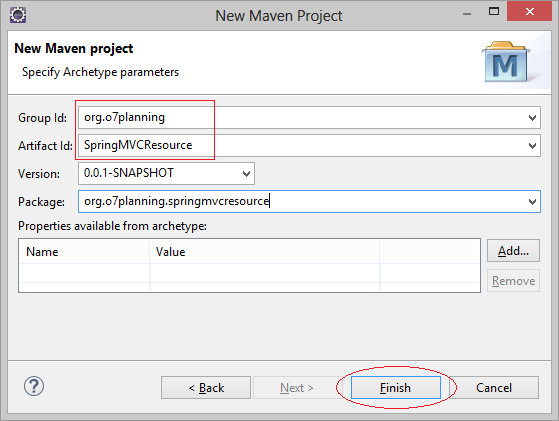Viewport: 559px width, 421px height.
Task: Open the Artifact Id dropdown arrow
Action: click(x=532, y=145)
